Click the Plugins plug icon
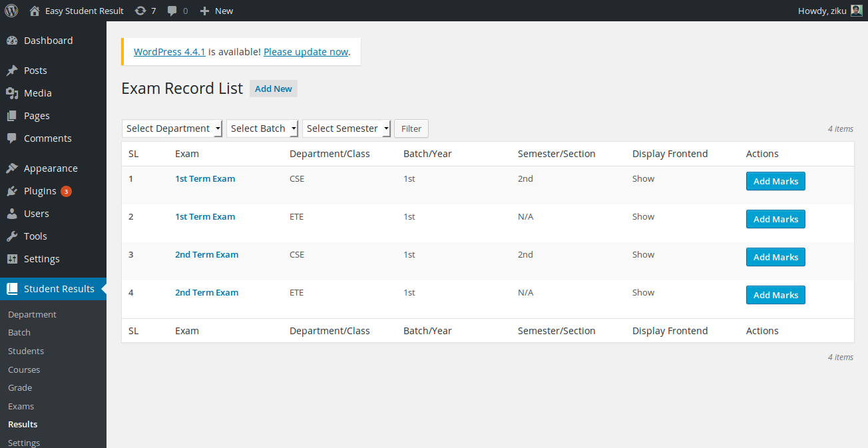The width and height of the screenshot is (868, 448). [x=12, y=191]
